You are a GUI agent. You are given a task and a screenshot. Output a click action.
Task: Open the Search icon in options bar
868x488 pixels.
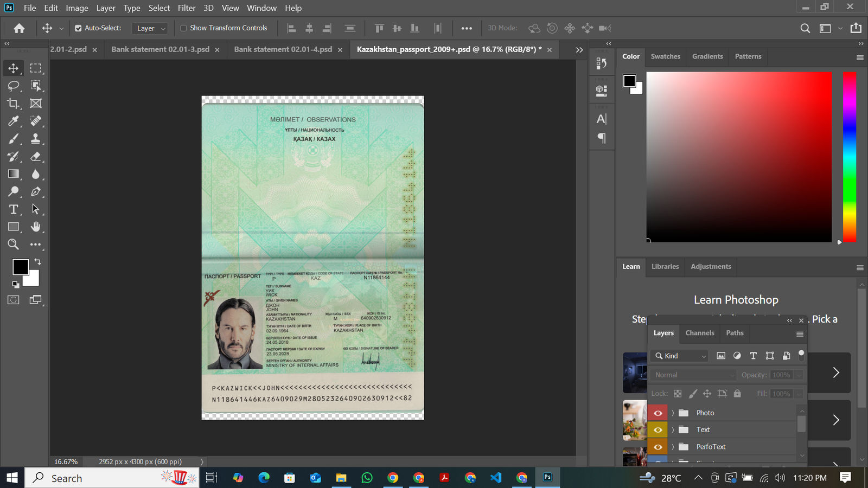[805, 28]
